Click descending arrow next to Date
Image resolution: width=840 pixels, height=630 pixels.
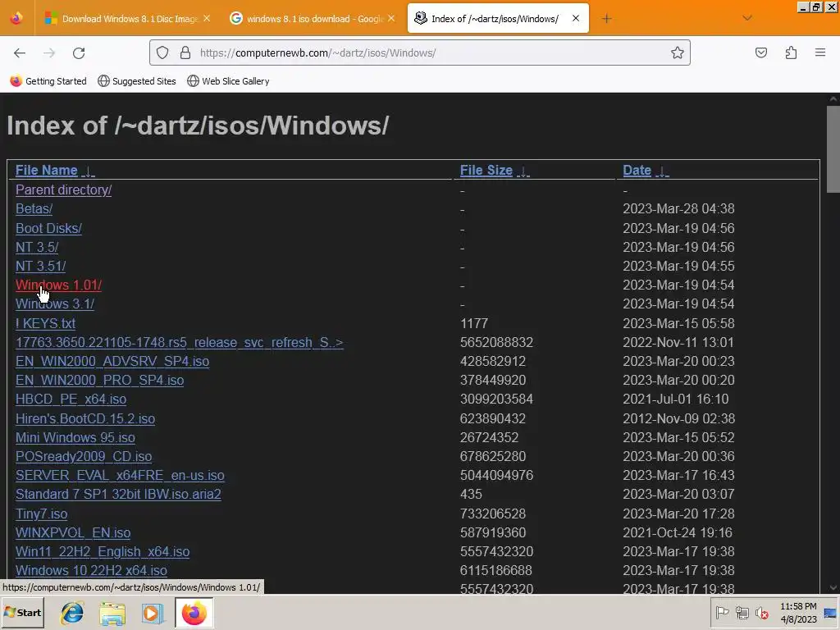663,171
